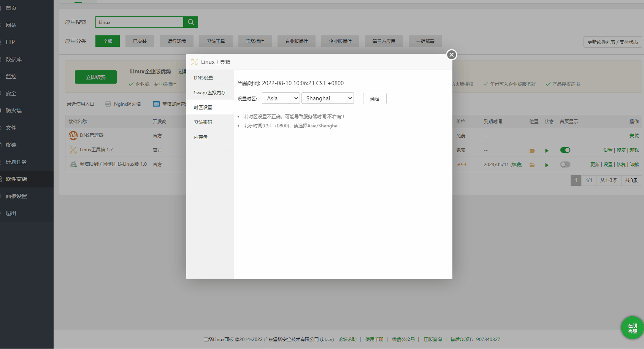
Task: Enable homepage display for 堡塔限制访问型证书
Action: (565, 164)
